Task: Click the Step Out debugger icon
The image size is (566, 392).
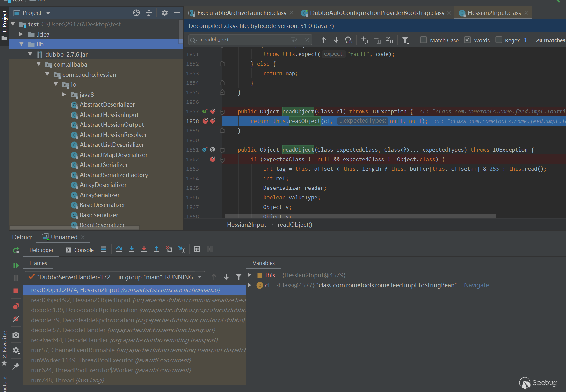Action: click(x=156, y=249)
